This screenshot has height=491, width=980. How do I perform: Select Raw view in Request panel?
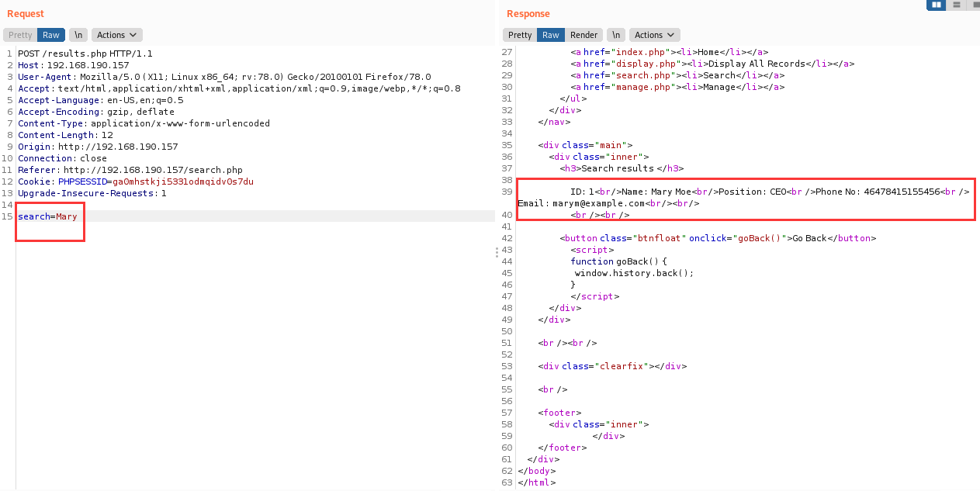coord(51,35)
